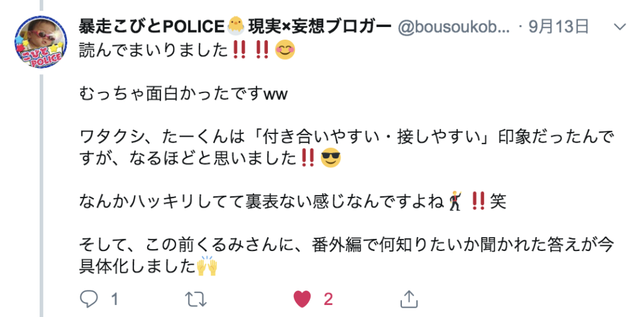Screen dimensions: 644x317
Task: Click the sunglasses face emoji
Action: coord(331,159)
